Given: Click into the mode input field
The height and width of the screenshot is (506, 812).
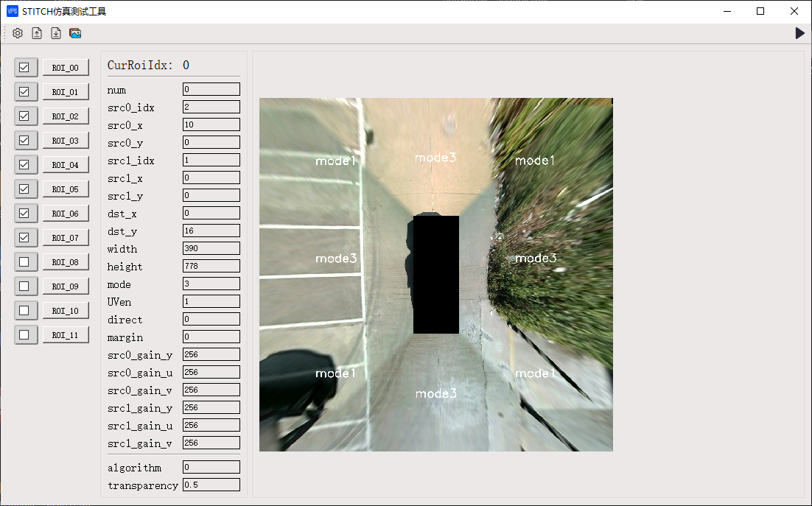Looking at the screenshot, I should point(211,284).
